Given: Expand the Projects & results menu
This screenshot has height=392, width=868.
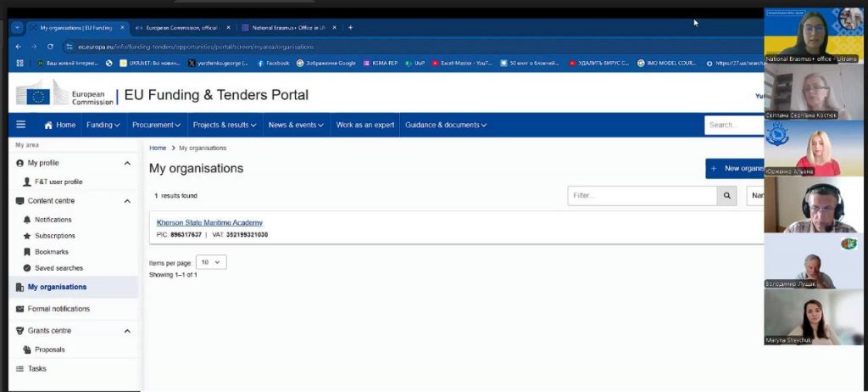Looking at the screenshot, I should point(225,125).
